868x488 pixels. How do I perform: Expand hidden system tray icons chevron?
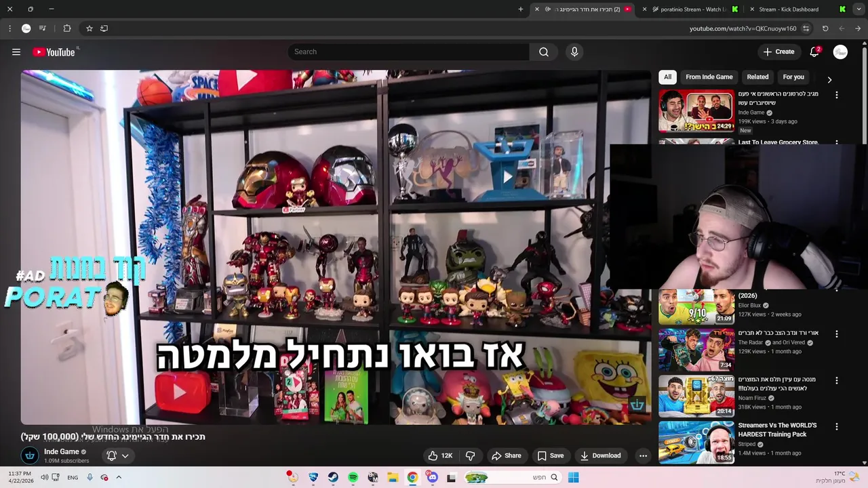pos(119,477)
